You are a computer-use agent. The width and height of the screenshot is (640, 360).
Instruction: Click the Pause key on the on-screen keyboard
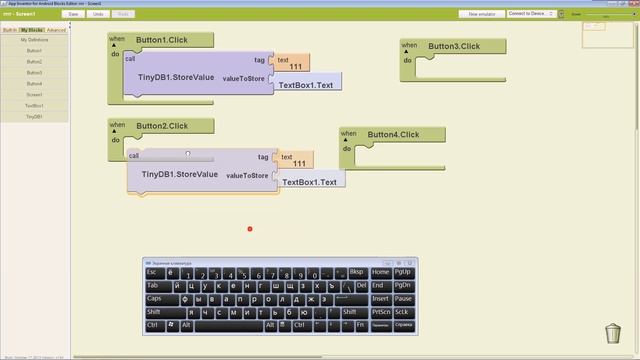coord(404,300)
